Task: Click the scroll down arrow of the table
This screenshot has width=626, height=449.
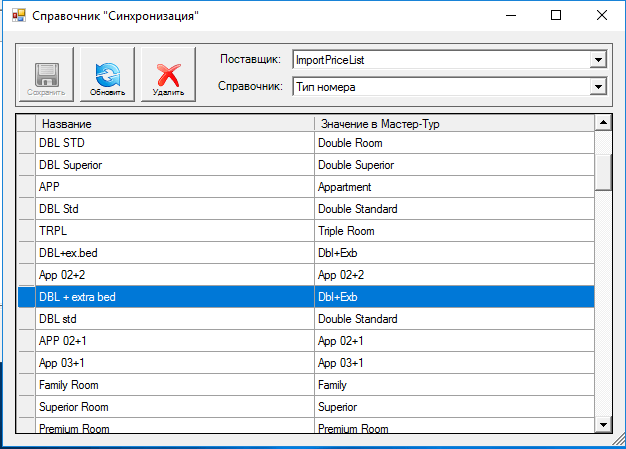Action: tap(603, 425)
